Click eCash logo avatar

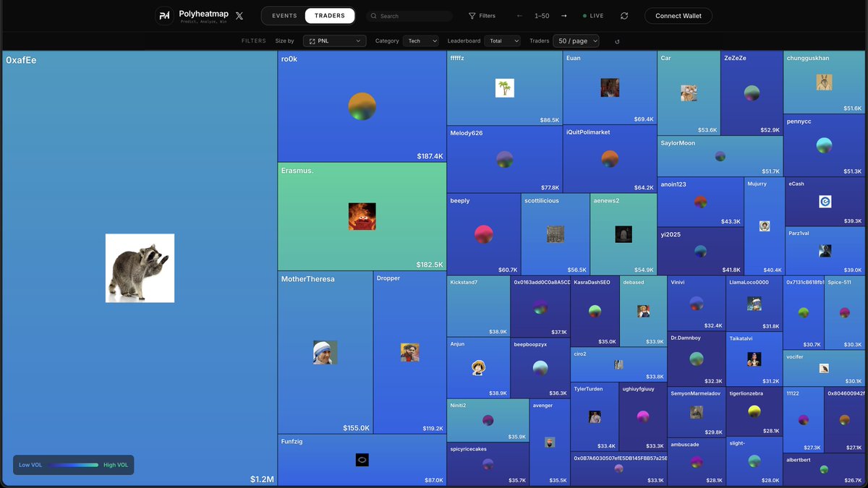click(x=825, y=202)
